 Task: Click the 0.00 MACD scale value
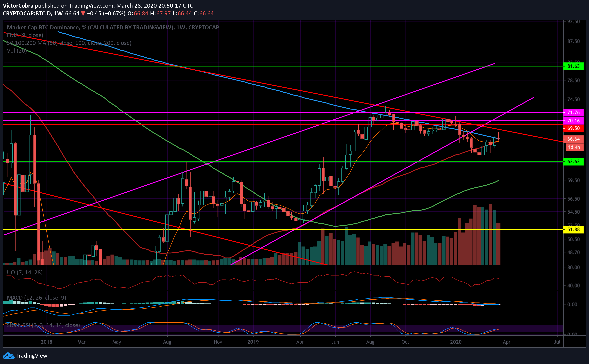[572, 305]
